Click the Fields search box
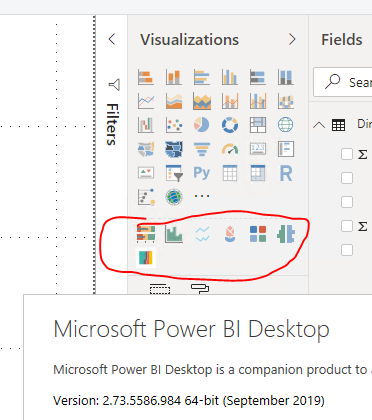This screenshot has height=420, width=372. pyautogui.click(x=343, y=82)
